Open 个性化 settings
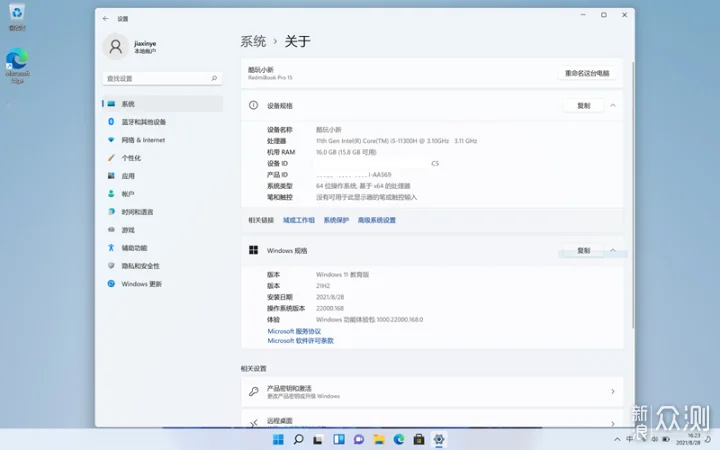The width and height of the screenshot is (720, 450). 162,158
